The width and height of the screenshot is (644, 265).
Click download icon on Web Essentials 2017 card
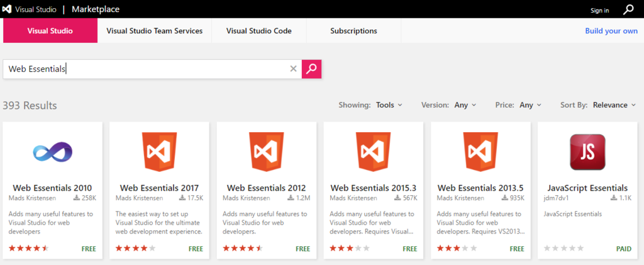pyautogui.click(x=182, y=198)
